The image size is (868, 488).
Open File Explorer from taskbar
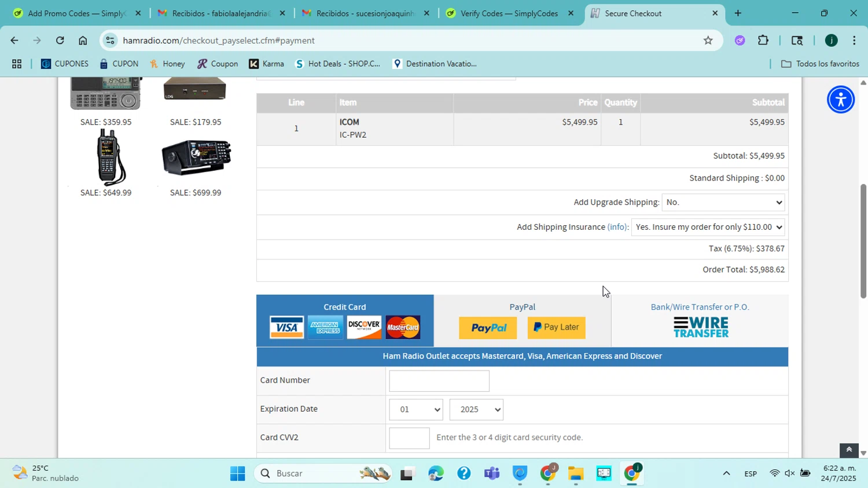coord(575,474)
